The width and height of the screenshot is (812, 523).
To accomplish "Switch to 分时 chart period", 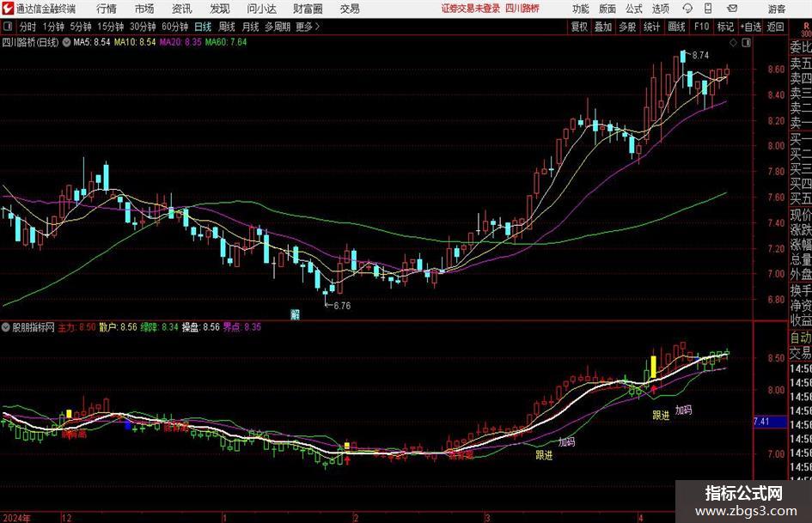I will coord(28,27).
